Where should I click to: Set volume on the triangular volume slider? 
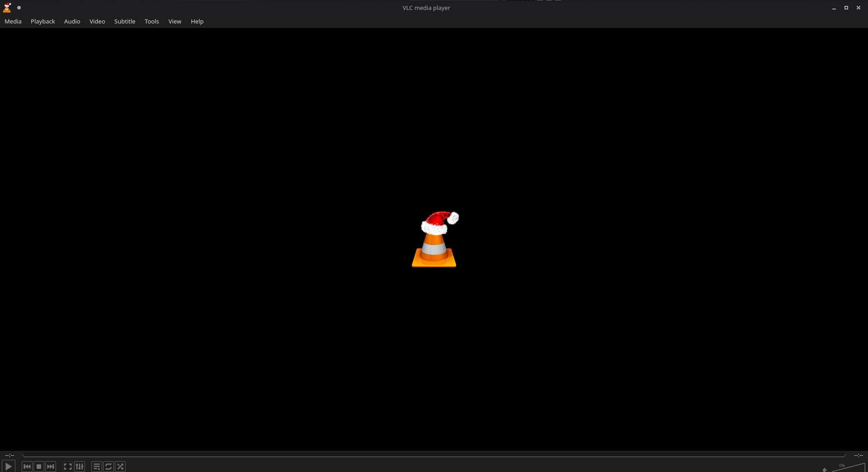[849, 467]
